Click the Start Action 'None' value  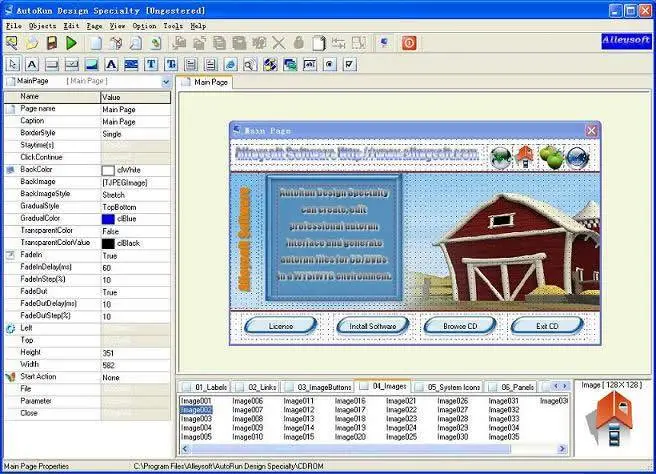(135, 377)
